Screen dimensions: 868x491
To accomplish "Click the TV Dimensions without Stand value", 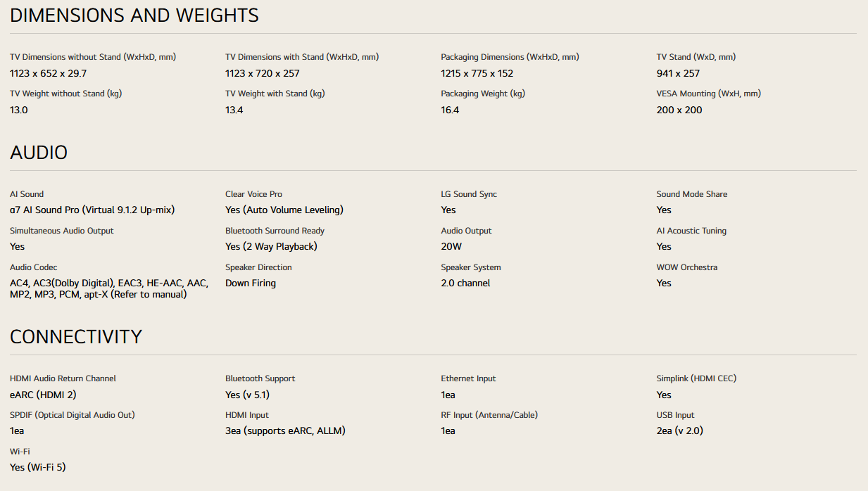I will pos(48,73).
